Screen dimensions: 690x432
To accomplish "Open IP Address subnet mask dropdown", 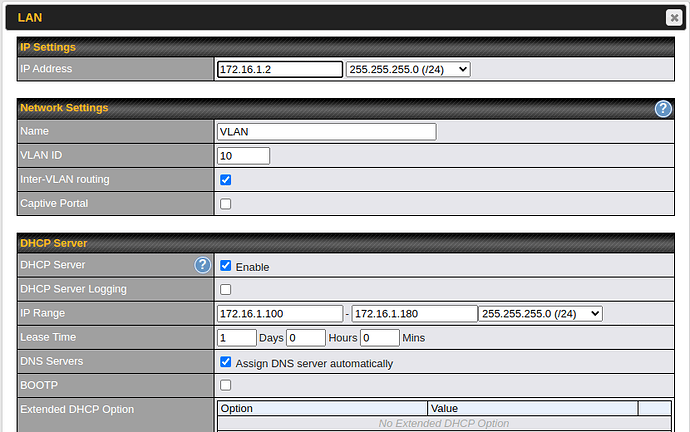I will point(408,69).
